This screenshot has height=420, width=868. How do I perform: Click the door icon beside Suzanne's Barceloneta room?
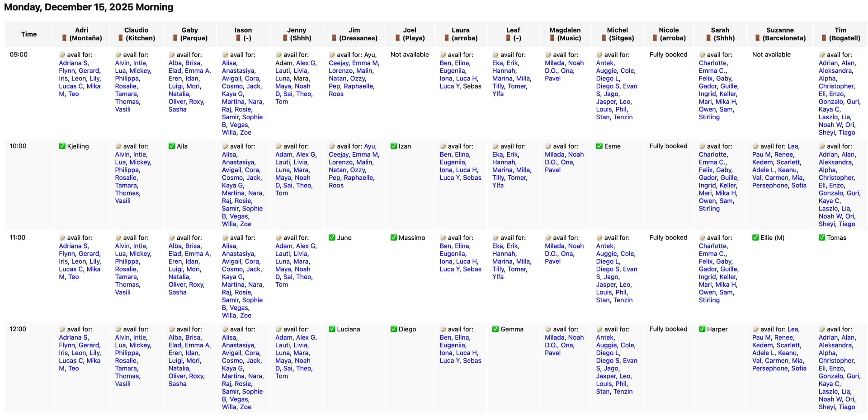757,38
